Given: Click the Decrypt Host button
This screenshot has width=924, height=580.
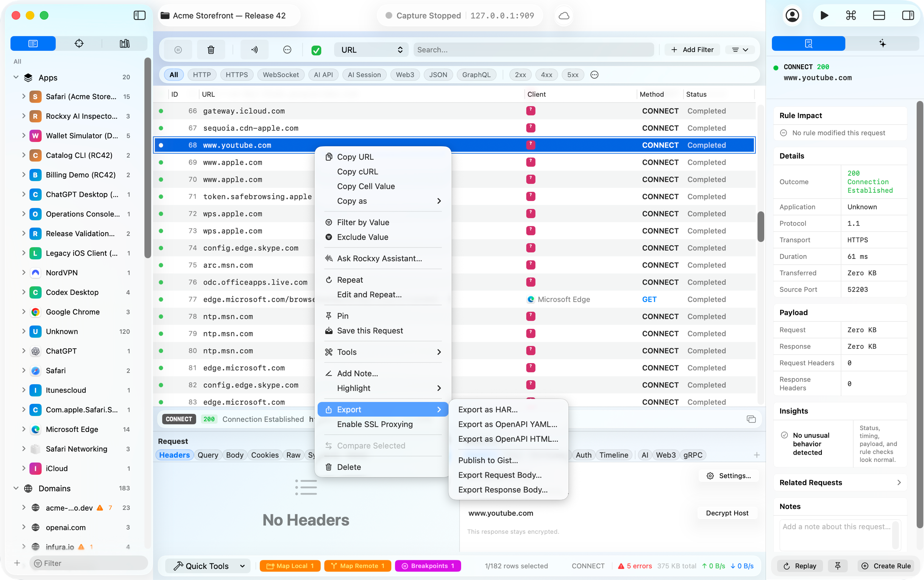Looking at the screenshot, I should tap(727, 513).
